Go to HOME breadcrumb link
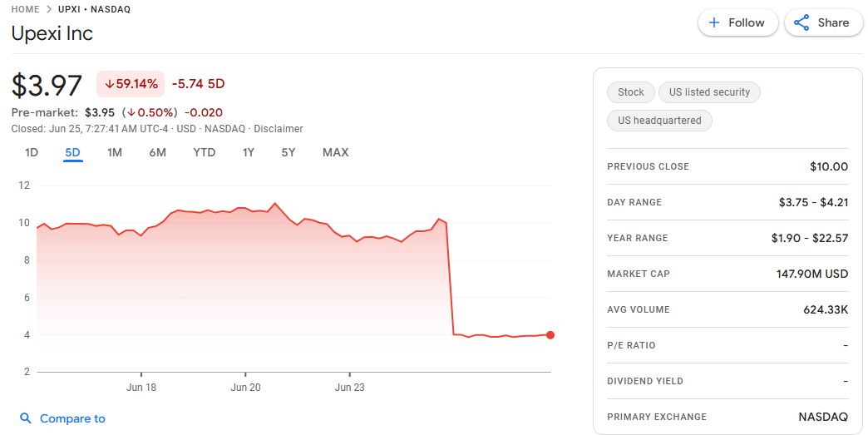Screen dimensions: 868x435 coord(25,9)
